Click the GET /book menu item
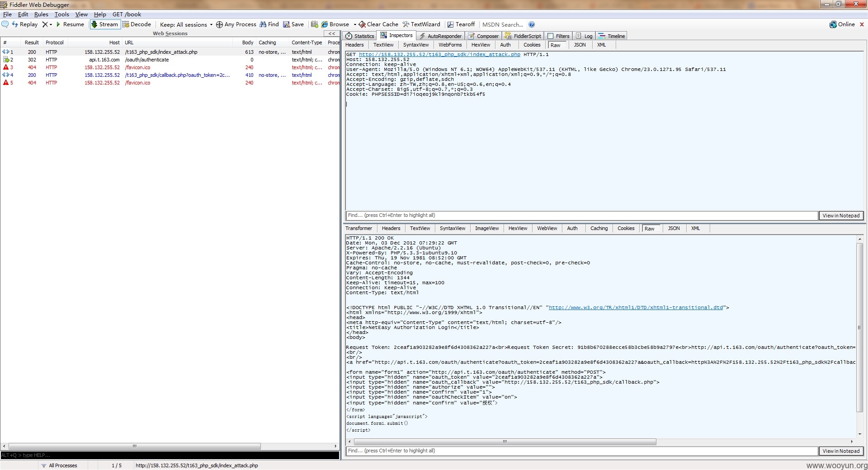This screenshot has height=470, width=868. coord(127,14)
